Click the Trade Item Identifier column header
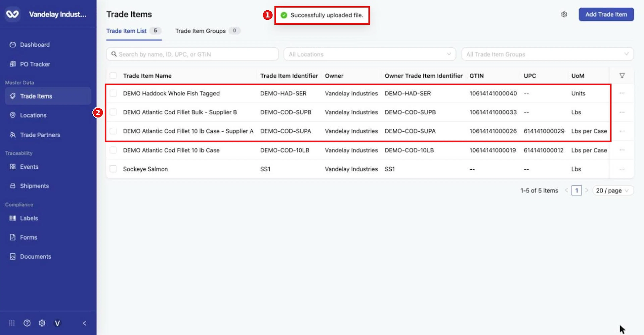Viewport: 644px width, 335px height. tap(289, 76)
